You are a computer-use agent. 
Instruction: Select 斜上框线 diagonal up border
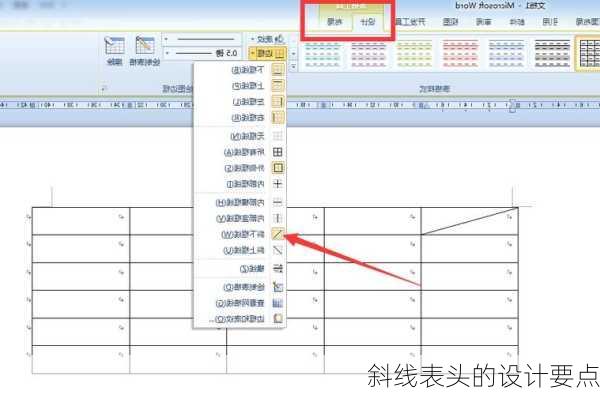tap(240, 250)
